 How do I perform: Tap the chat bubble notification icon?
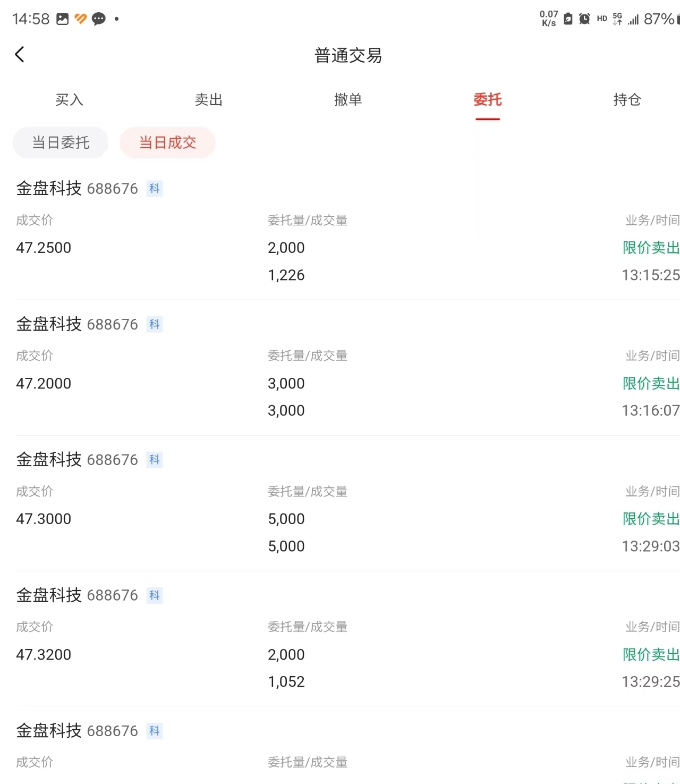click(98, 19)
